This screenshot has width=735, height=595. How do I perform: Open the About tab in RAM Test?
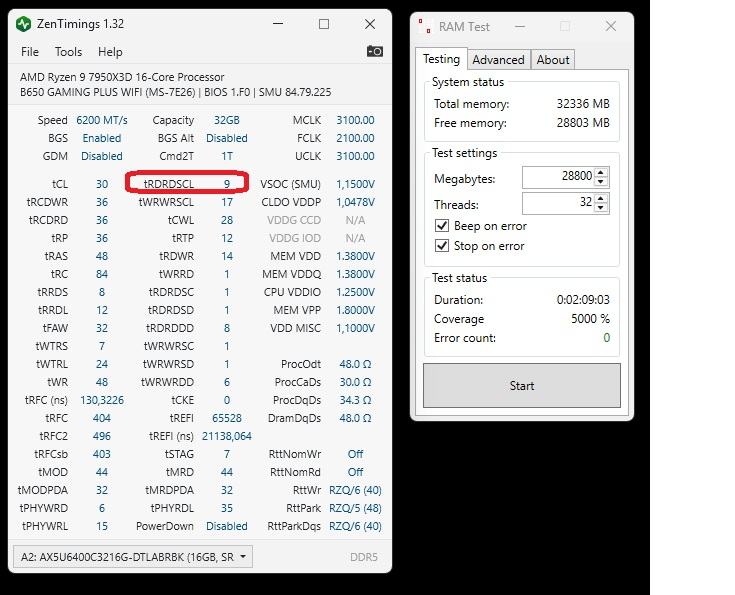tap(553, 60)
